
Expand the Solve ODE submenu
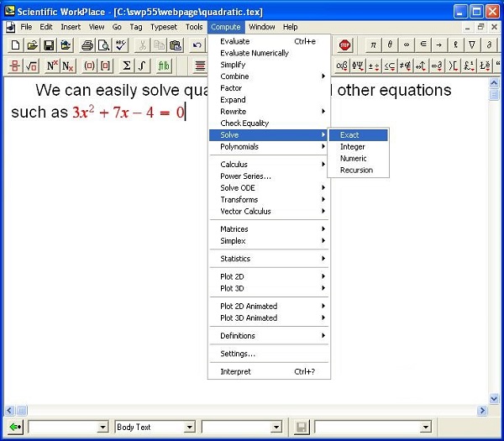point(269,188)
